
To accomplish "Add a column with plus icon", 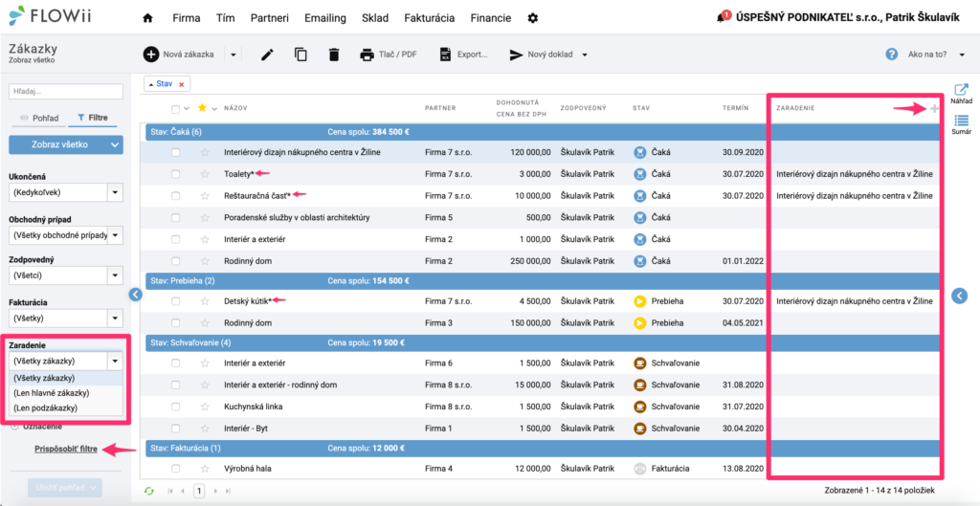I will 934,109.
